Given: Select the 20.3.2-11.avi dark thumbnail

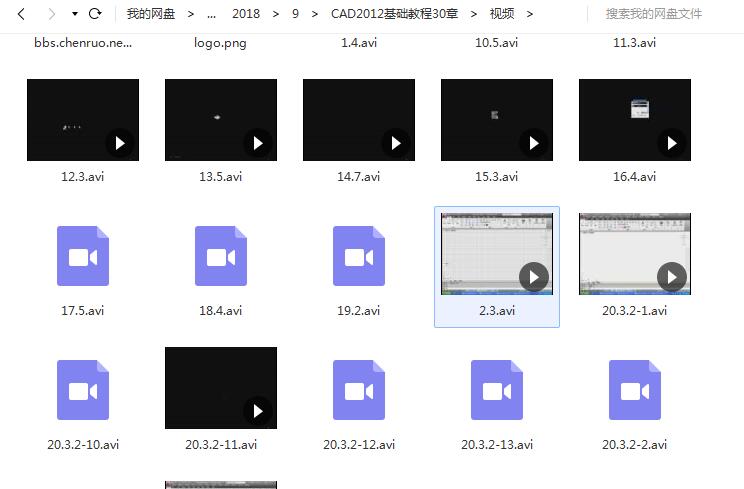Looking at the screenshot, I should (x=221, y=388).
